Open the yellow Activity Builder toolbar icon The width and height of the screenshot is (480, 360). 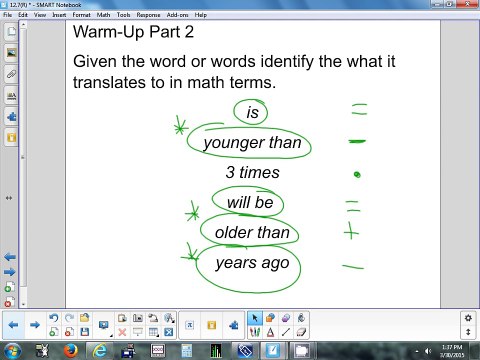[211, 325]
